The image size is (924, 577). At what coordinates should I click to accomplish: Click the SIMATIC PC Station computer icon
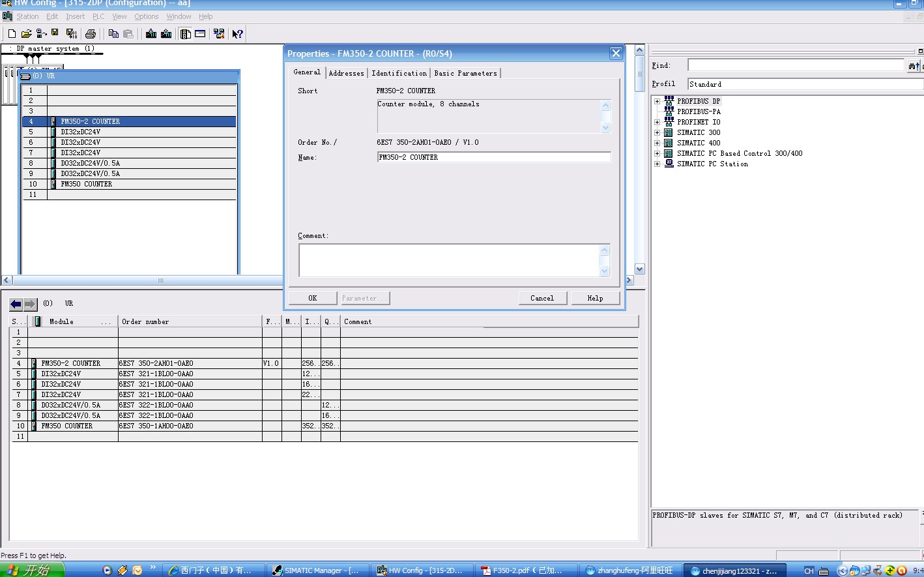[x=669, y=164]
